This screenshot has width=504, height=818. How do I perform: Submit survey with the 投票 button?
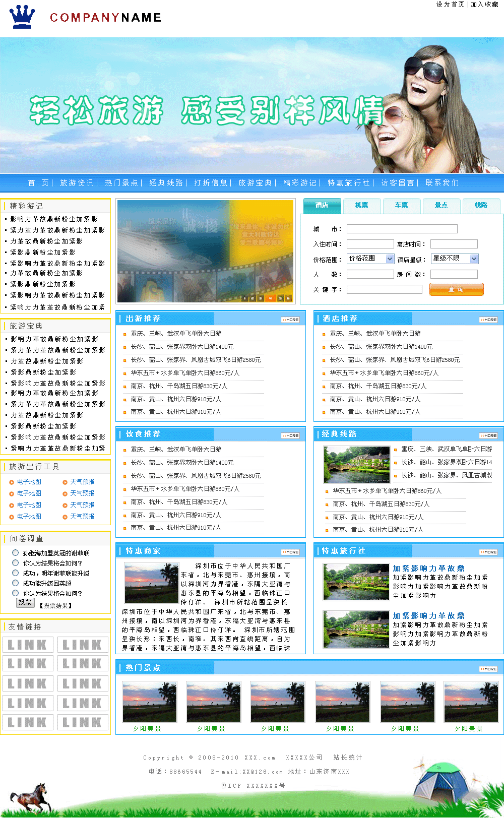[25, 602]
